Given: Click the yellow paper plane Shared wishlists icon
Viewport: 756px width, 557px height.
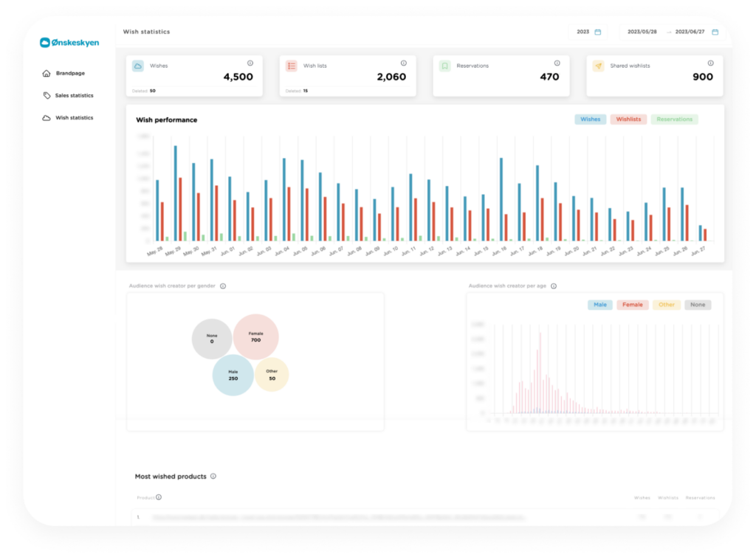Looking at the screenshot, I should point(598,66).
